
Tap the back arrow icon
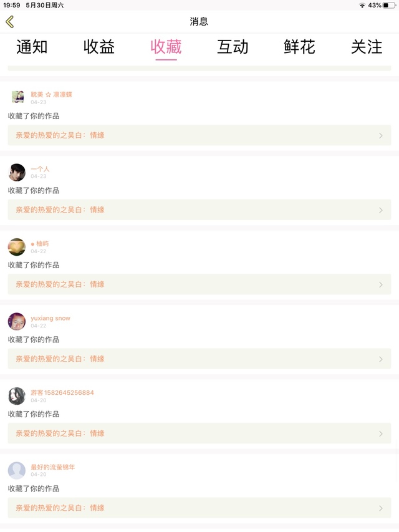coord(9,22)
